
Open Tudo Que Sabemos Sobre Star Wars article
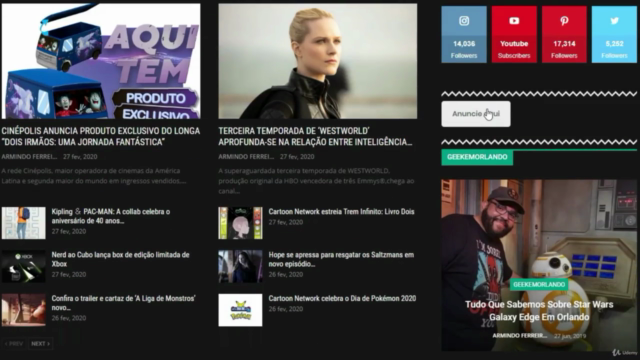tap(539, 311)
